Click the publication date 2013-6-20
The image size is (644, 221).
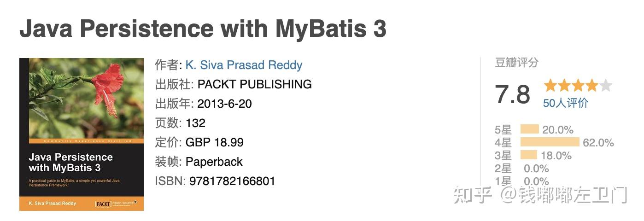pos(224,104)
